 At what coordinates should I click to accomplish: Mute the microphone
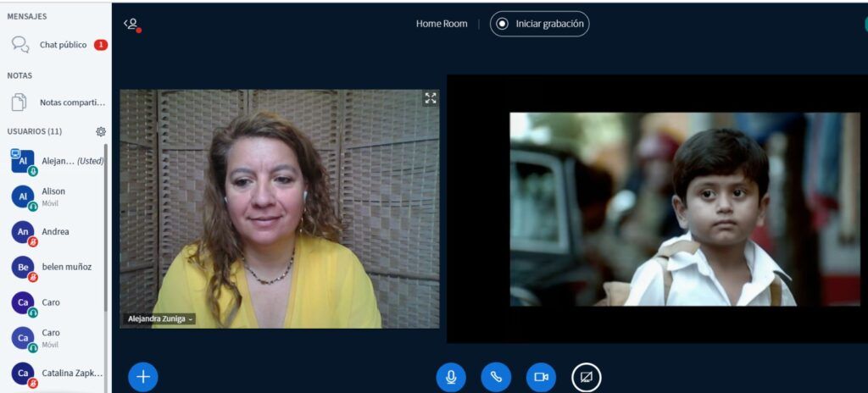(x=451, y=377)
